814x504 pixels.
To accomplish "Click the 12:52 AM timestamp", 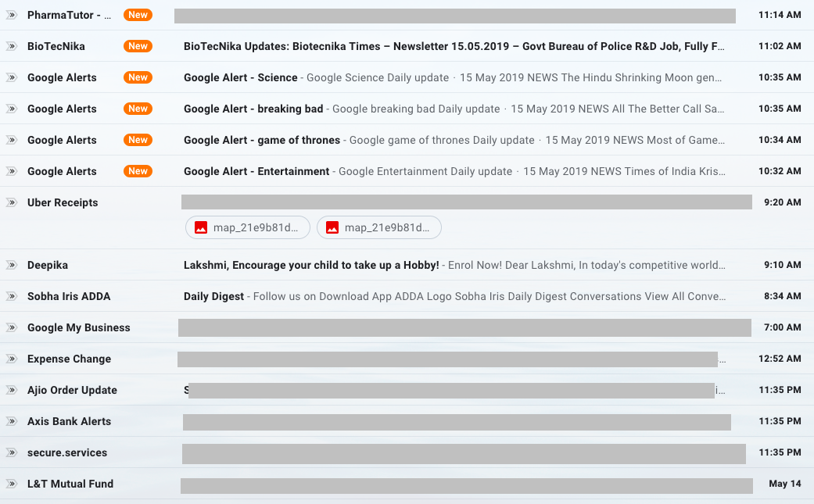I will [780, 359].
